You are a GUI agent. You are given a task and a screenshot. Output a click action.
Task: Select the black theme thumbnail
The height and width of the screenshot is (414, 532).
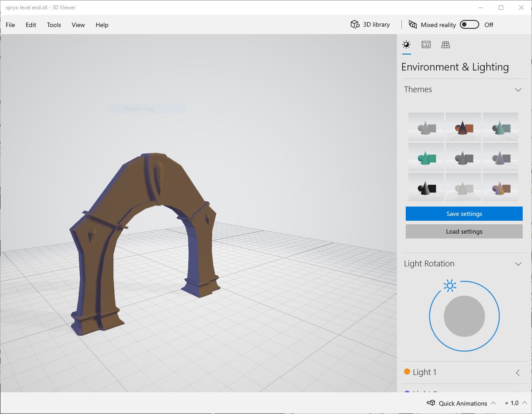click(426, 187)
